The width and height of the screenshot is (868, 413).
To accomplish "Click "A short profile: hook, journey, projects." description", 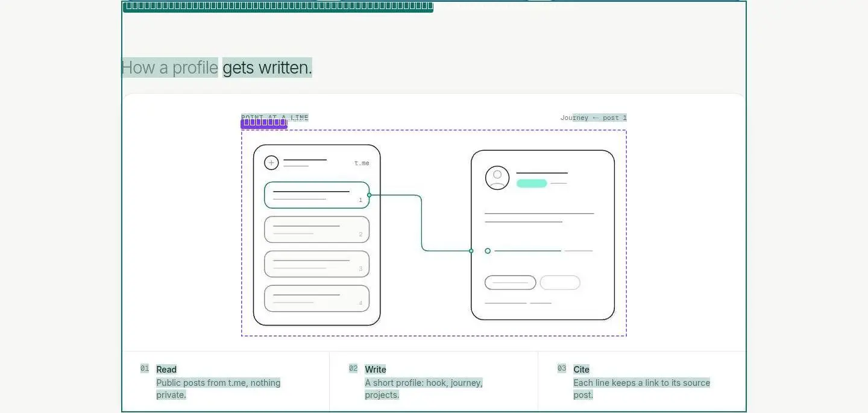I will 424,389.
